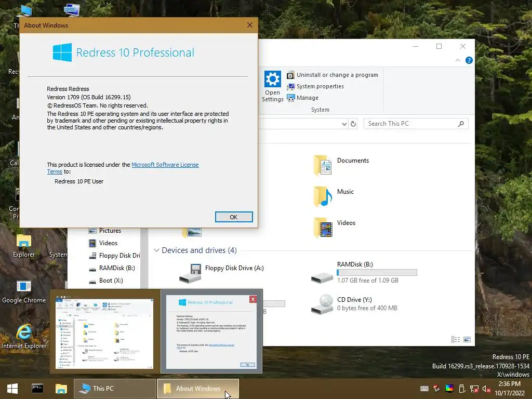Select Floppy Disk Drive (A:) drive icon

pyautogui.click(x=190, y=273)
